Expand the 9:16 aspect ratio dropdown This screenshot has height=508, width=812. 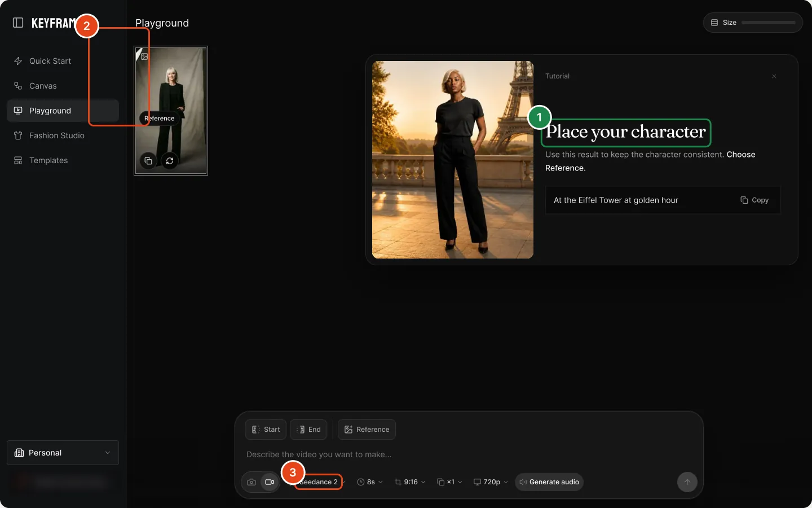click(410, 482)
